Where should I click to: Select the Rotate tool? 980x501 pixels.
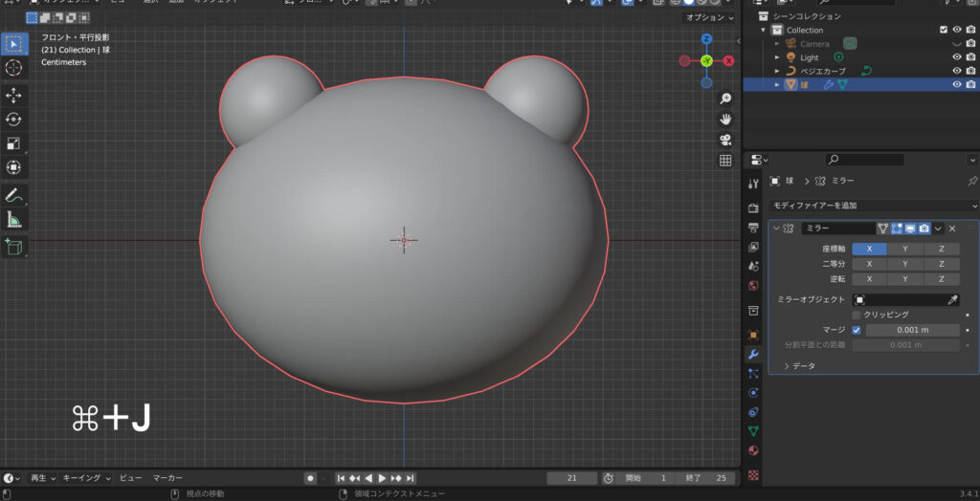point(14,120)
